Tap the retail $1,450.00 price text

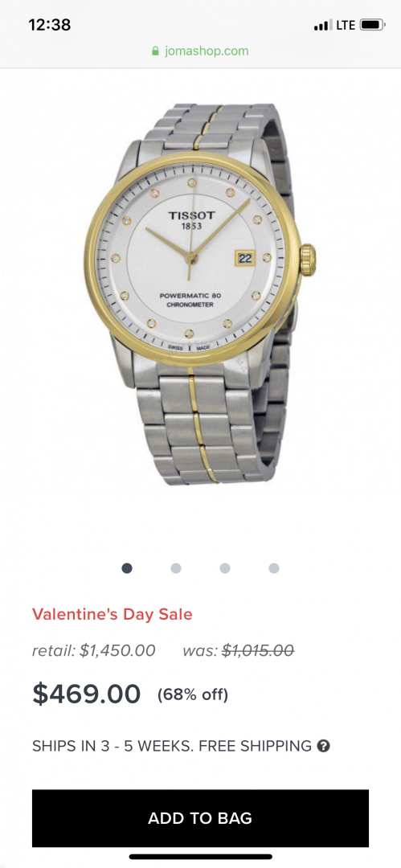click(x=93, y=650)
